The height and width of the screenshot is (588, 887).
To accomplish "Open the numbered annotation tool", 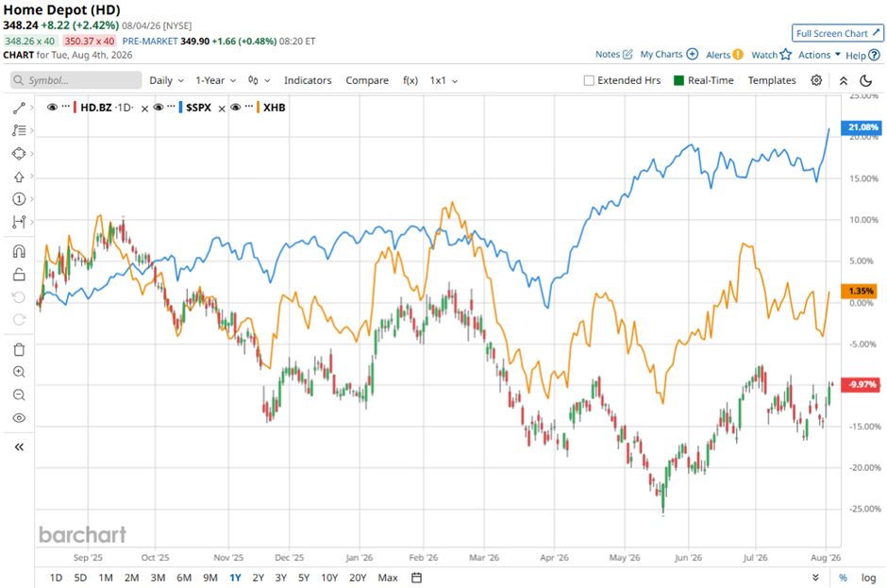I will (19, 199).
